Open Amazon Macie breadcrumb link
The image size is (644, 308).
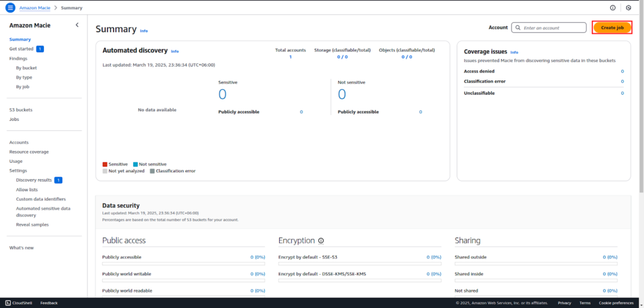35,8
